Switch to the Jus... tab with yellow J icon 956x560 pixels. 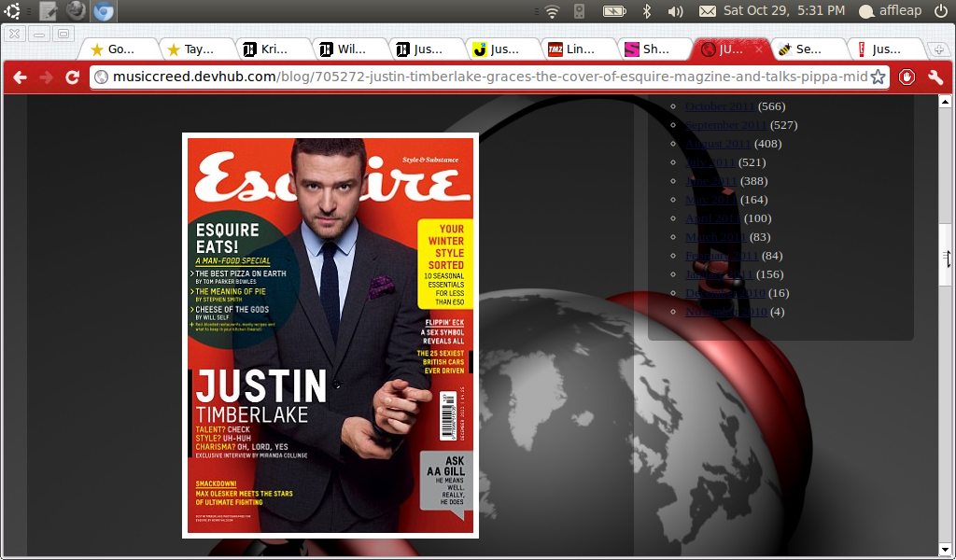[x=501, y=49]
